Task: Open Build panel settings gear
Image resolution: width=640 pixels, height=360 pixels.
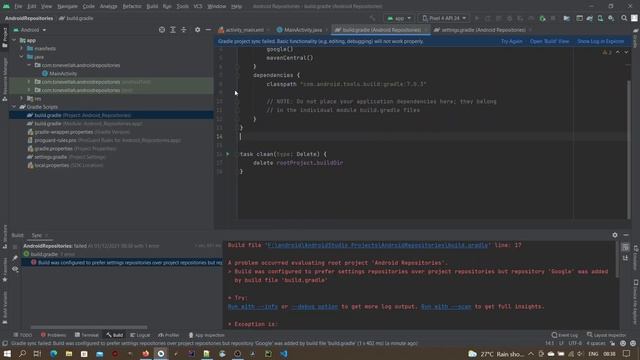Action: (615, 235)
